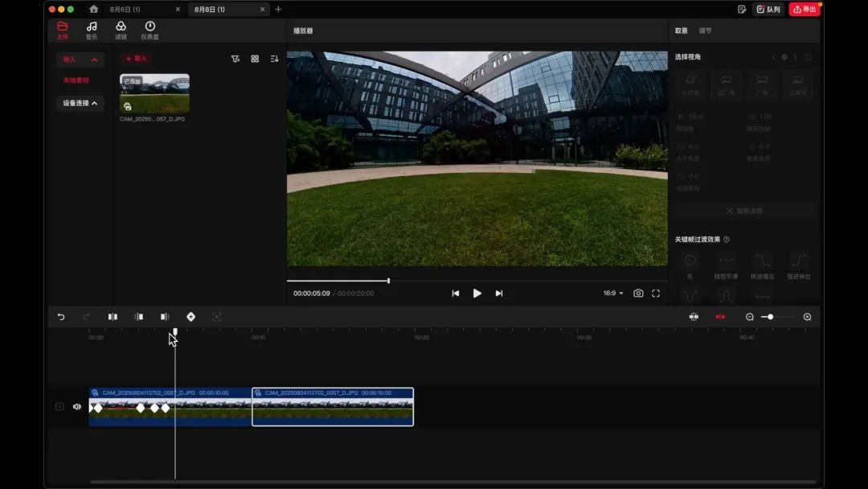Open the 音乐 music panel
This screenshot has width=868, height=489.
pyautogui.click(x=92, y=30)
